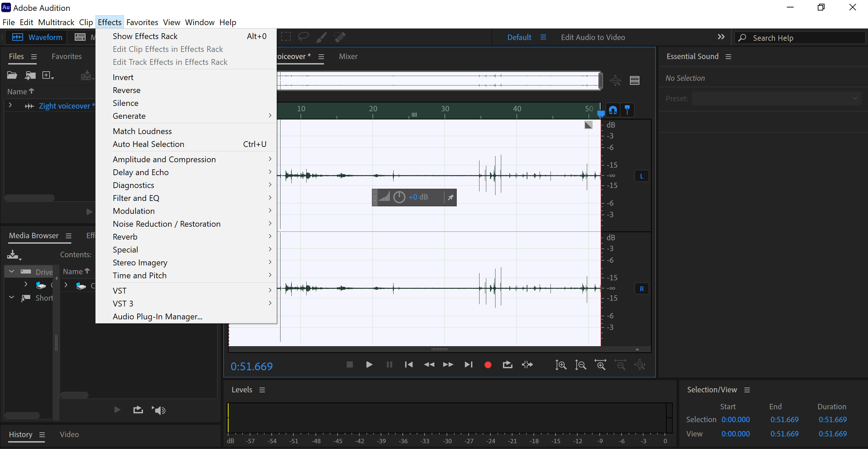Click the New File icon in Files panel

48,75
